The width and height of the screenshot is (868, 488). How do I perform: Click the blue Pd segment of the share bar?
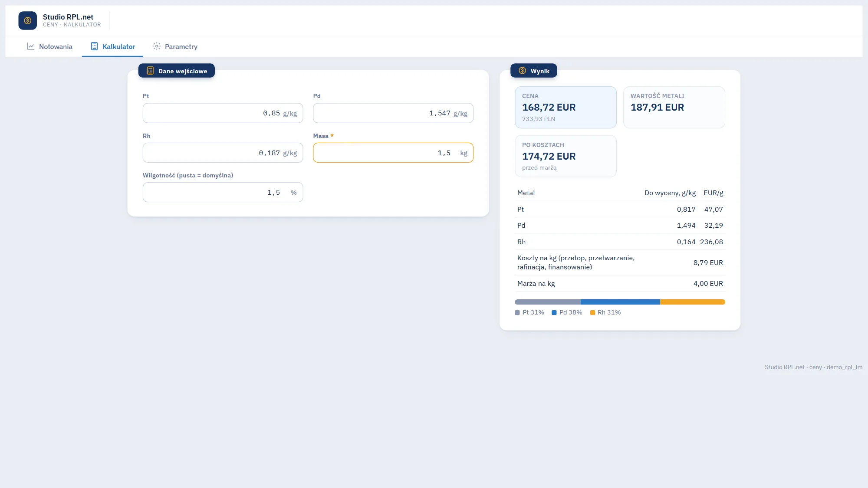click(620, 302)
